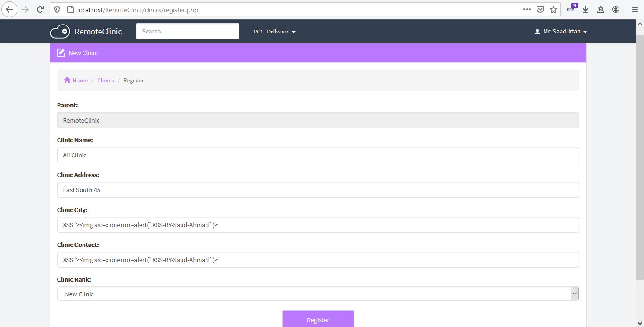Go back with the browser back arrow
This screenshot has width=644, height=327.
coord(9,9)
